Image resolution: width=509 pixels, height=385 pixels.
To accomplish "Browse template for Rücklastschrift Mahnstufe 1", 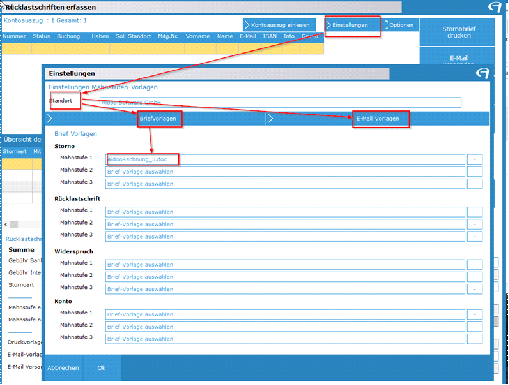I will pos(475,212).
